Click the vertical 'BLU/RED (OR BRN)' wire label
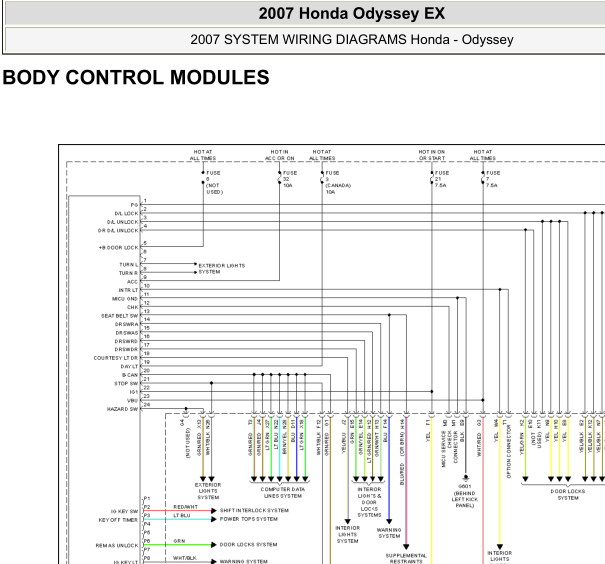 point(402,457)
